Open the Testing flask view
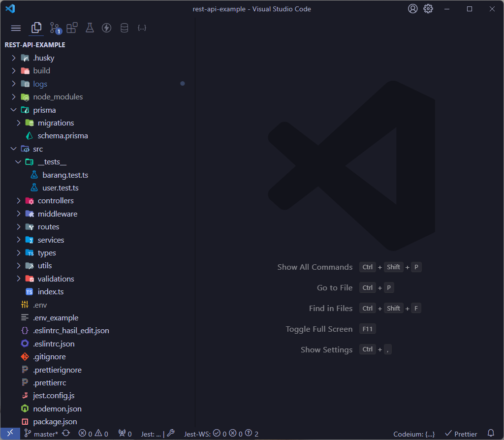This screenshot has height=440, width=504. click(x=90, y=28)
